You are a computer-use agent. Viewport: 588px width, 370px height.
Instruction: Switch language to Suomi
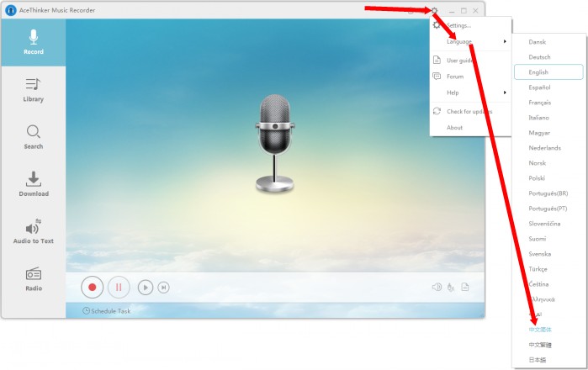pyautogui.click(x=537, y=239)
